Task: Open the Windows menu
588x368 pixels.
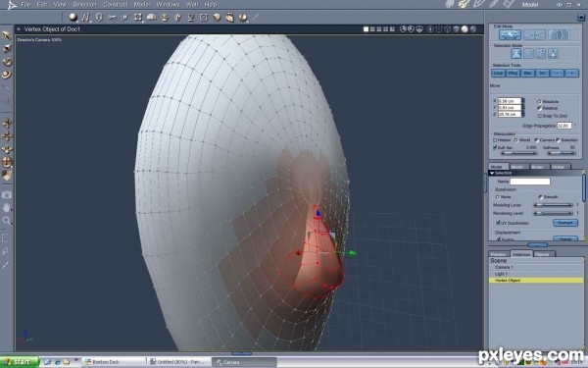Action: pyautogui.click(x=168, y=5)
